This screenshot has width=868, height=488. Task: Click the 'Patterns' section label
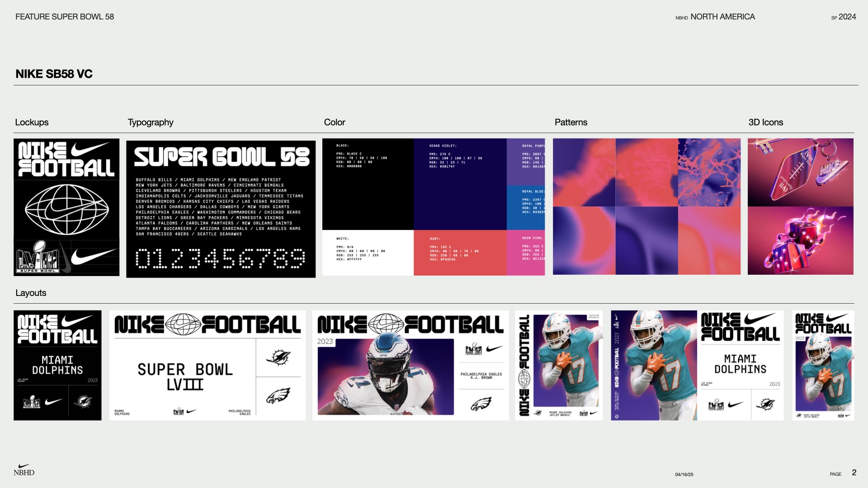click(571, 122)
